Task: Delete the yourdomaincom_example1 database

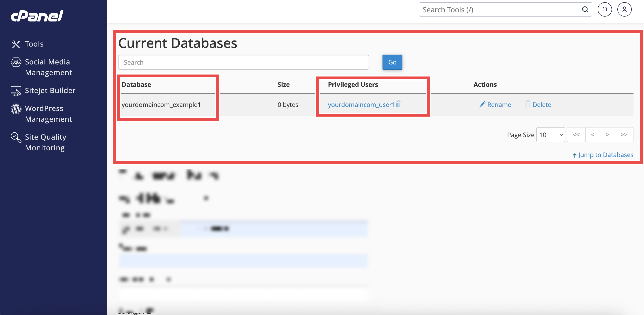Action: pos(538,104)
